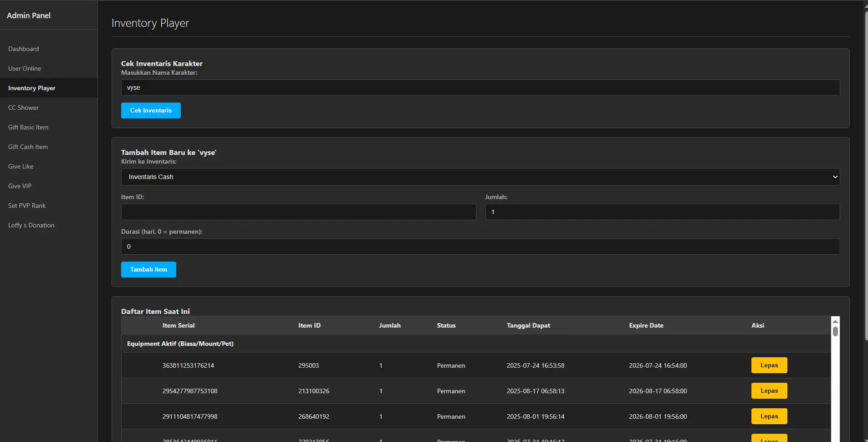Screen dimensions: 868x442
Task: Click the Item ID column header
Action: click(x=310, y=325)
